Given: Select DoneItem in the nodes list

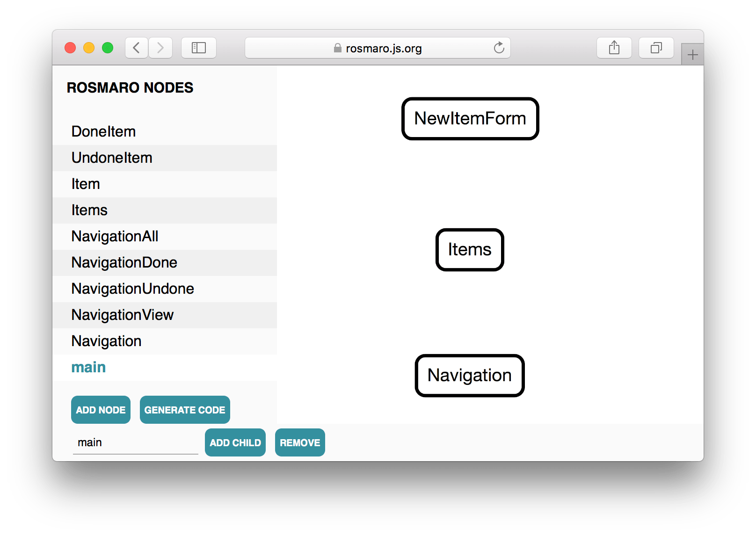Looking at the screenshot, I should pyautogui.click(x=165, y=131).
